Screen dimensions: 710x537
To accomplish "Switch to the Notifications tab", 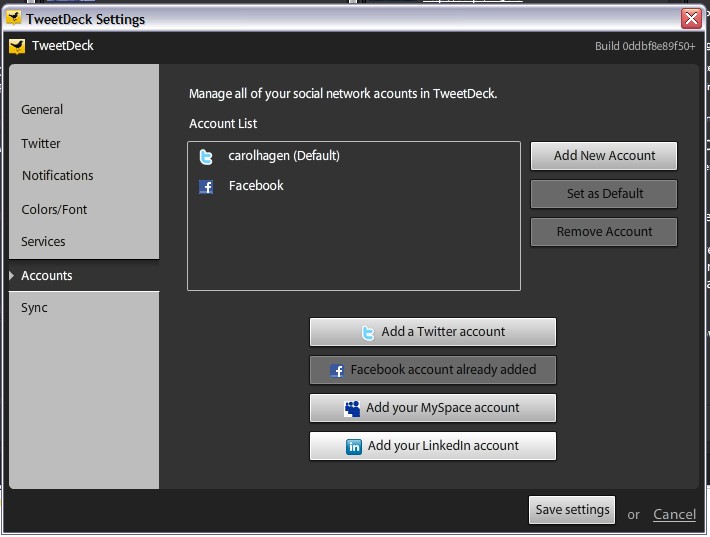I will tap(58, 176).
